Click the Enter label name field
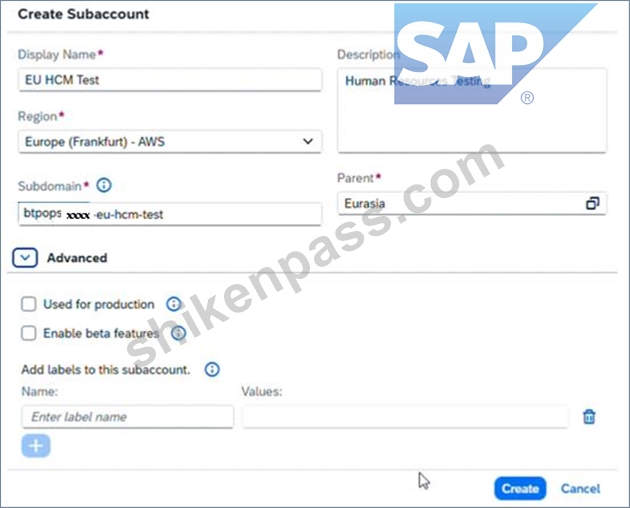Screen dimensions: 630x508 [x=127, y=417]
